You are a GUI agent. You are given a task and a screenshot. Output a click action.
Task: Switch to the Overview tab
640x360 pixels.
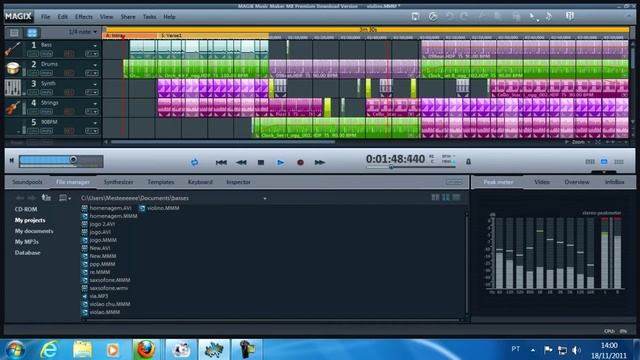point(577,182)
